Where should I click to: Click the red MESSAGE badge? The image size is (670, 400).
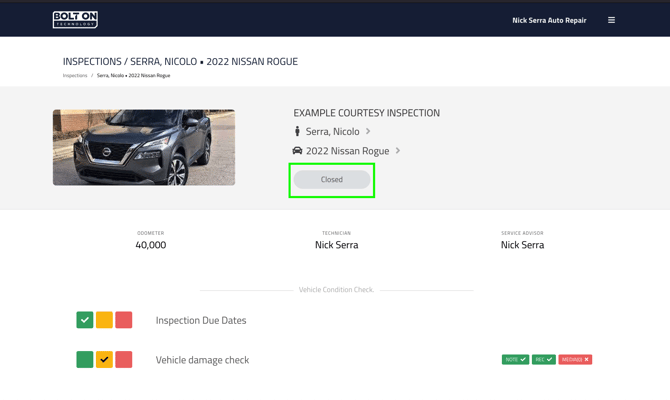pos(575,359)
